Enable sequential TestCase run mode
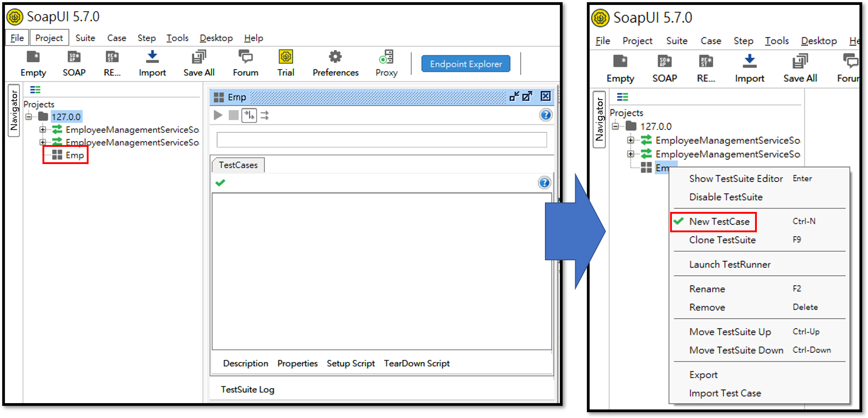The height and width of the screenshot is (418, 868). pos(249,115)
